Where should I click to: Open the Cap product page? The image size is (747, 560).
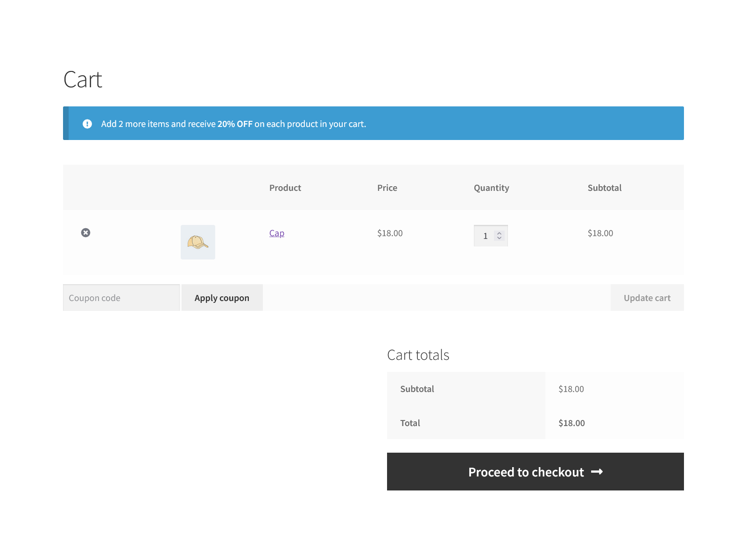pos(276,233)
